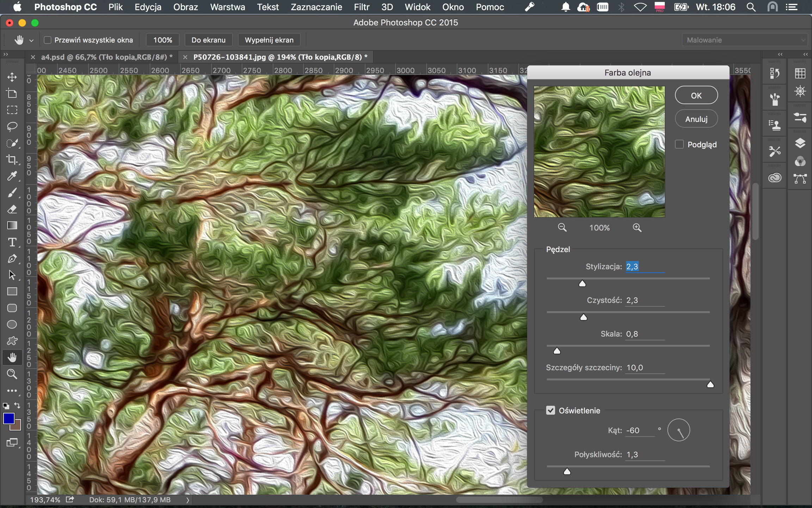Screen dimensions: 812x508
Task: Select the Crop tool
Action: pos(12,159)
